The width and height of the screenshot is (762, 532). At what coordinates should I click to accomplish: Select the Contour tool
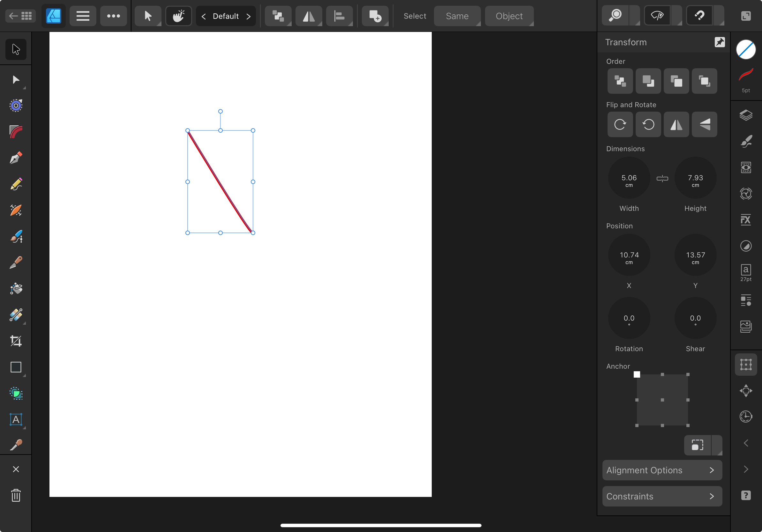coord(16,106)
